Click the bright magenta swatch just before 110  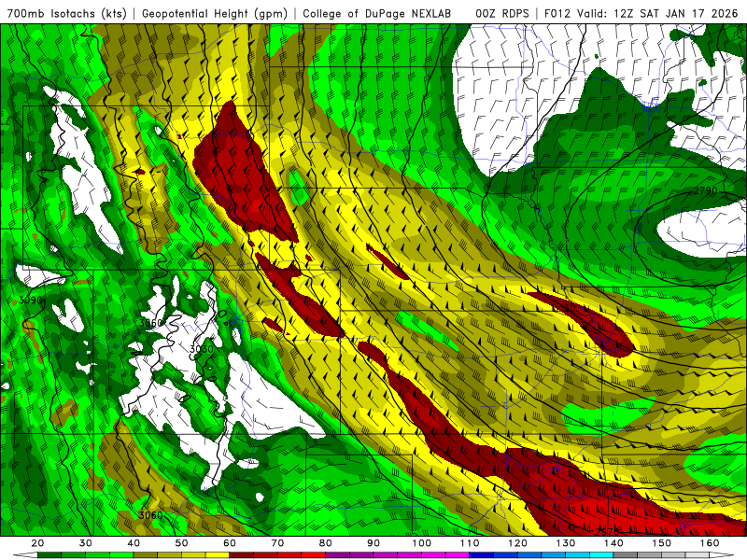pyautogui.click(x=458, y=555)
